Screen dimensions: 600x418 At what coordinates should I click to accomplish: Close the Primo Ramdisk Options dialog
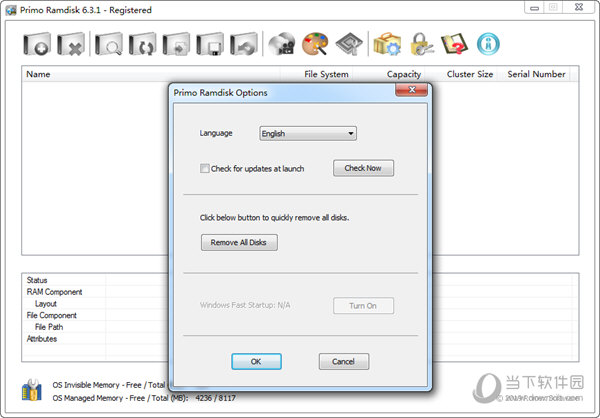pyautogui.click(x=412, y=90)
